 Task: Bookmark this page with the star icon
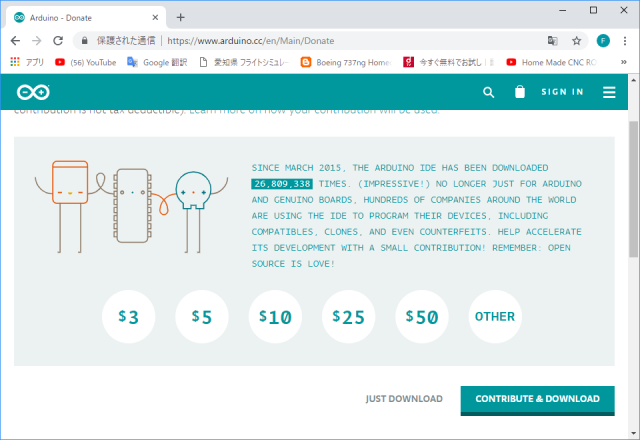point(576,40)
